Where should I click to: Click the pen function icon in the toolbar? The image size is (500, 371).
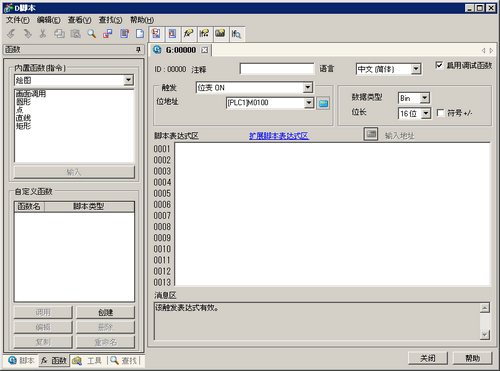pos(188,34)
